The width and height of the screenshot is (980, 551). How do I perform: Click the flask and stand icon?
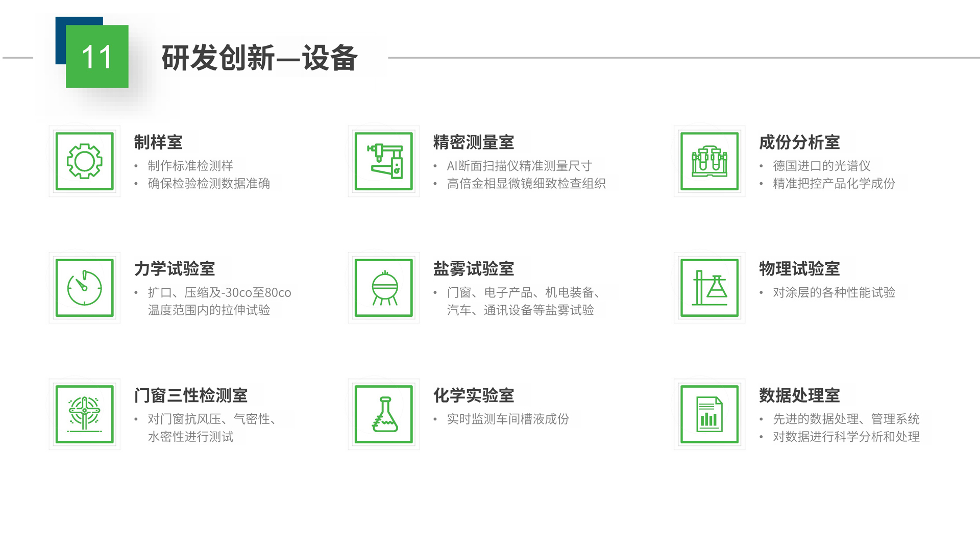coord(709,288)
